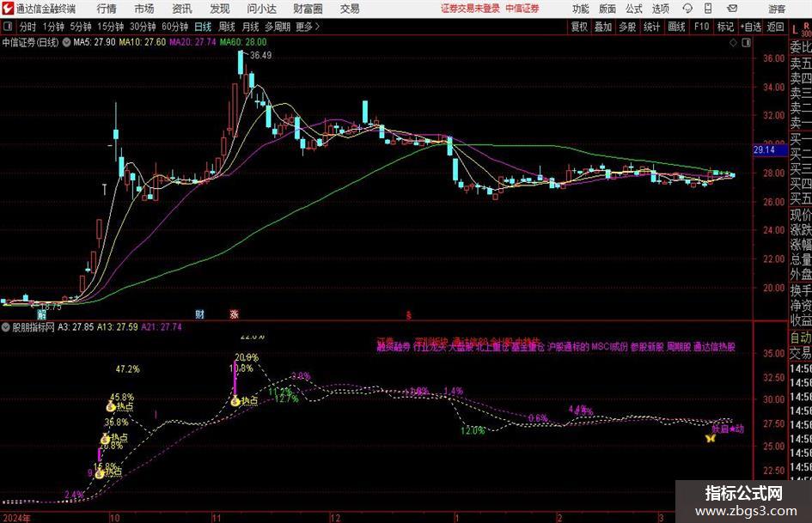Viewport: 812px width, 523px height.
Task: Click the diamond icon at chart top right
Action: (733, 43)
